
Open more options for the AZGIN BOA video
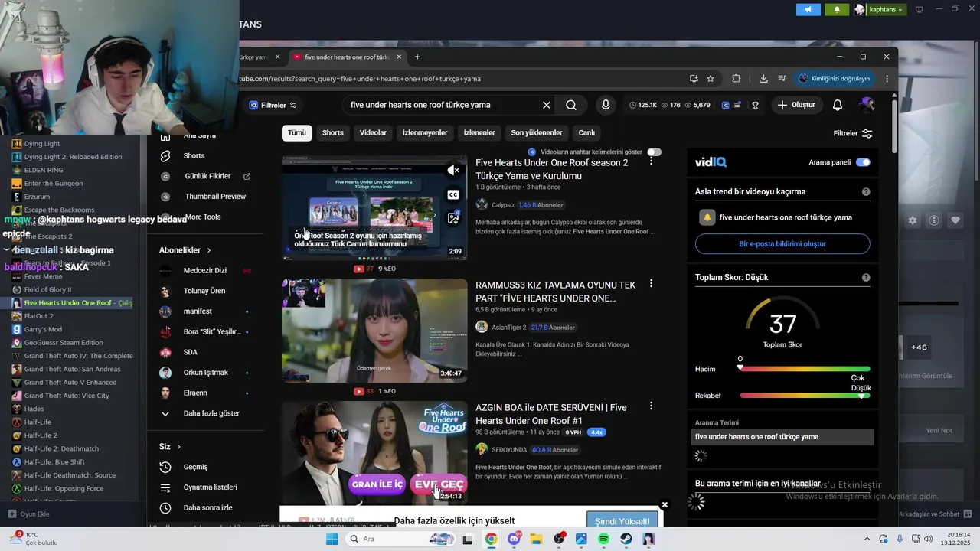pyautogui.click(x=652, y=406)
